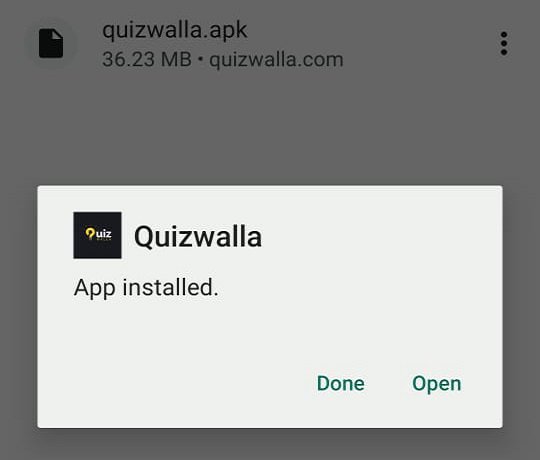Tap the document file icon beside quizwalla.apk
Image resolution: width=540 pixels, height=460 pixels.
tap(51, 43)
